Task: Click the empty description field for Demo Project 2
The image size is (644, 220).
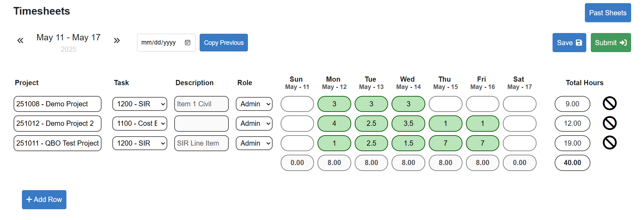Action: (201, 123)
